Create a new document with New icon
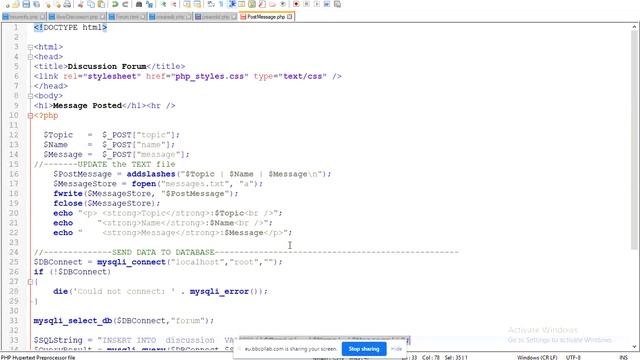640x360 pixels. coord(7,4)
